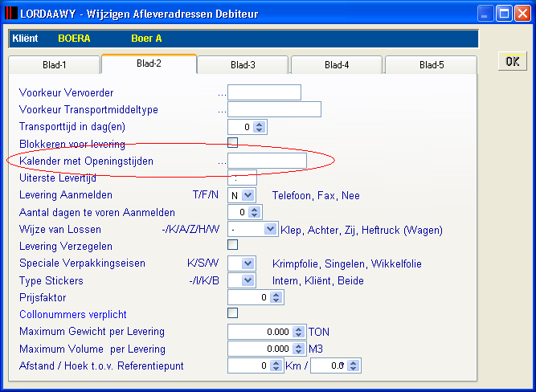Click the BOERA client code text
The height and width of the screenshot is (392, 536).
coord(74,39)
